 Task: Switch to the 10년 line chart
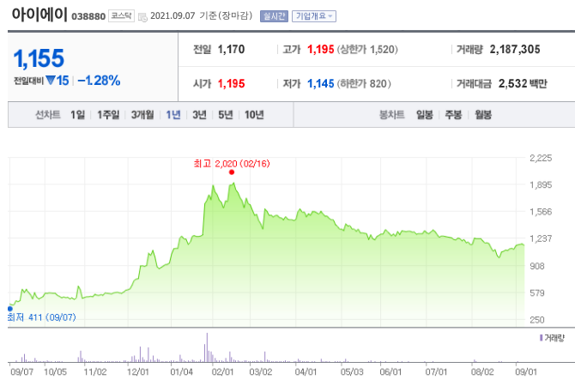[254, 115]
